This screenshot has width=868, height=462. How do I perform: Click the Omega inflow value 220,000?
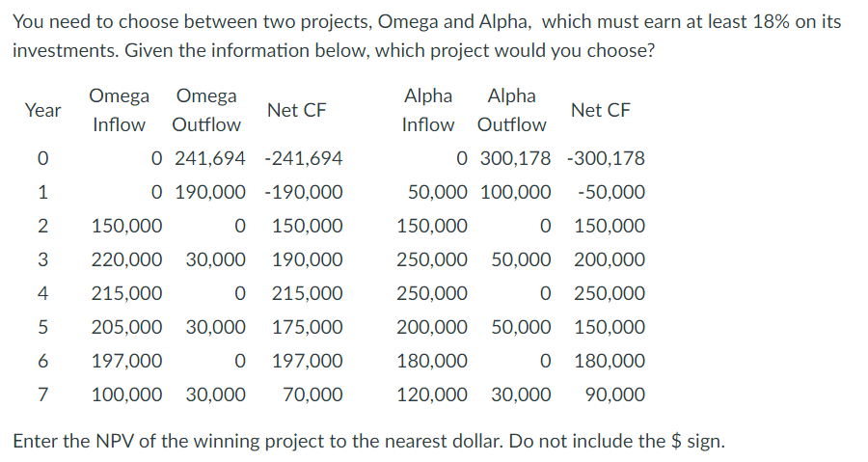pos(127,259)
